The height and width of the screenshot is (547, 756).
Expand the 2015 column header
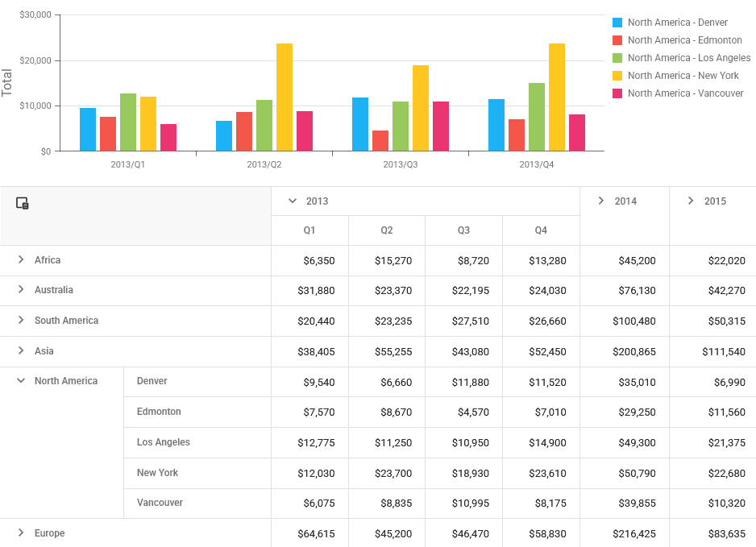[691, 201]
